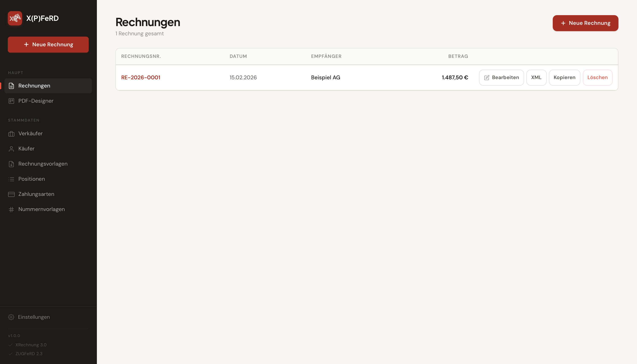Click the plus icon in top-right Neue Rechnung
Viewport: 637px width, 364px height.
tap(563, 23)
